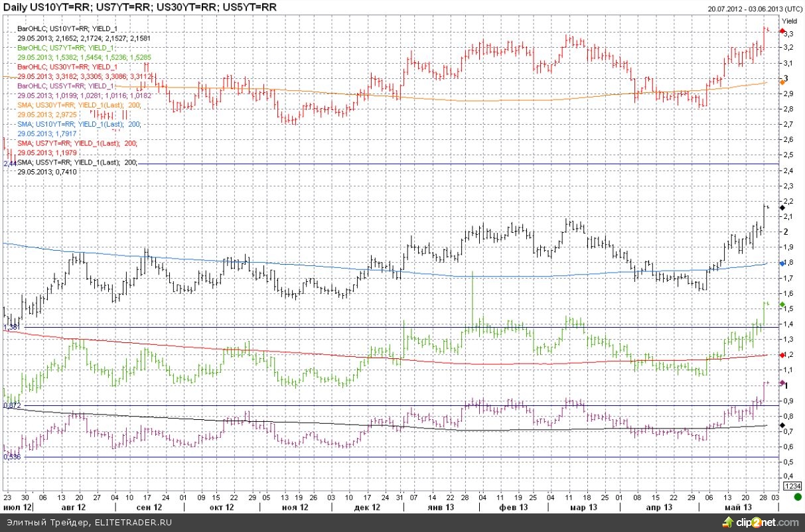This screenshot has width=805, height=532.
Task: Click the date range 20.07.2012 - 03.06.2013
Action: tap(753, 9)
